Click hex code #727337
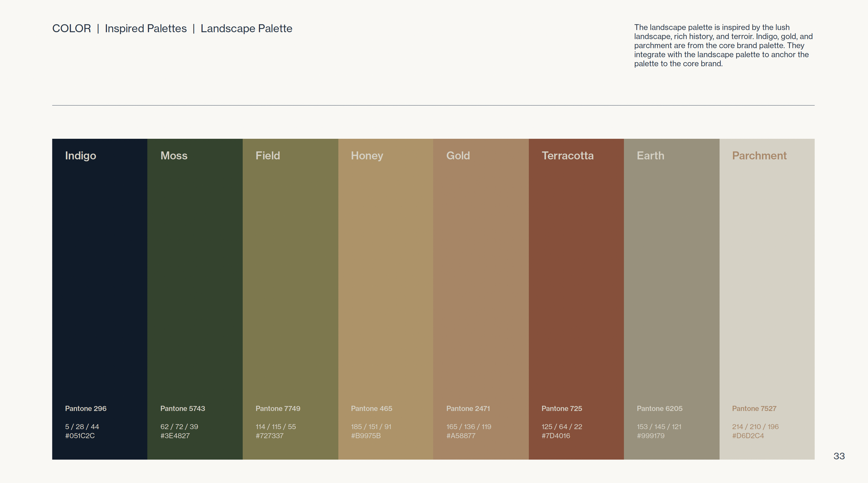 pos(269,436)
